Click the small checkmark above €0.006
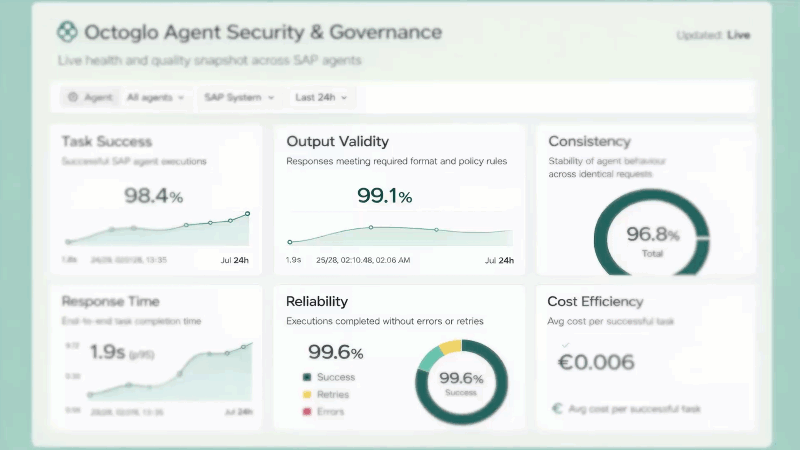This screenshot has width=800, height=450. pyautogui.click(x=565, y=345)
